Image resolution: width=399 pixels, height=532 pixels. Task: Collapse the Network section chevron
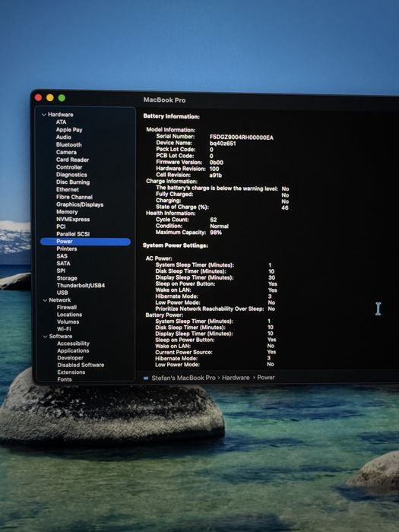(x=45, y=300)
